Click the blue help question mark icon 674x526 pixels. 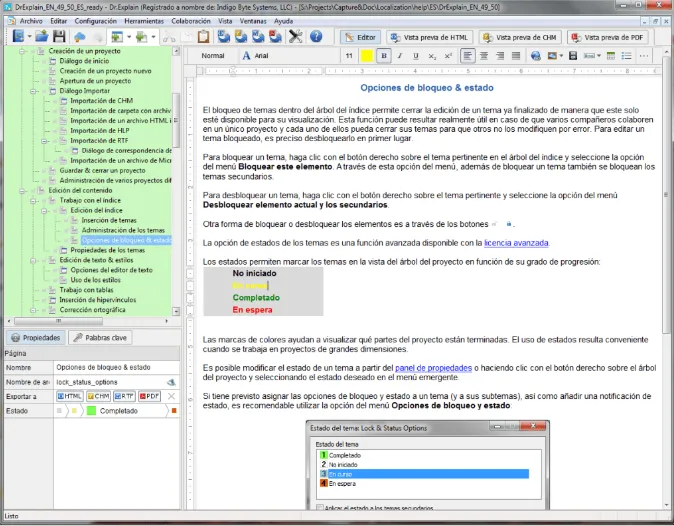tap(316, 37)
